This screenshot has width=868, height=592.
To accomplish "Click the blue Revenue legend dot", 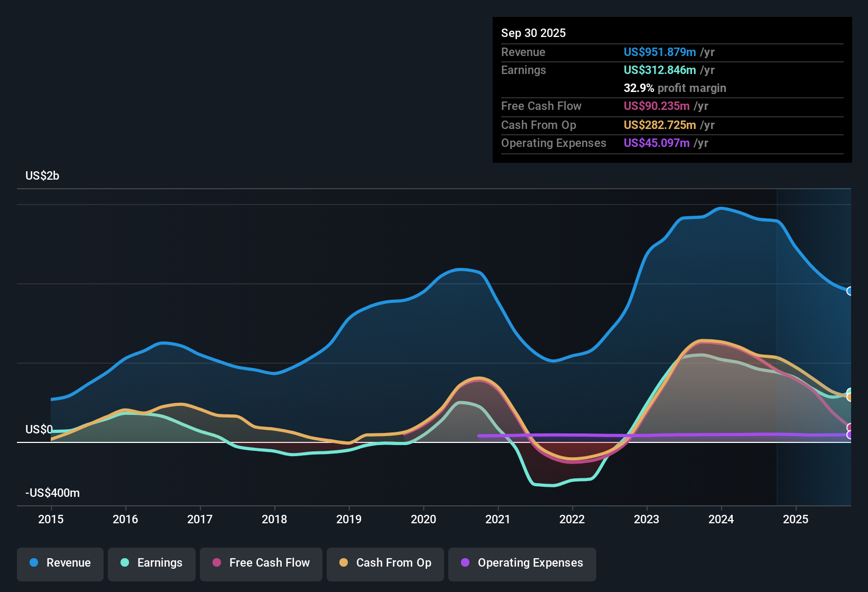I will click(x=33, y=563).
